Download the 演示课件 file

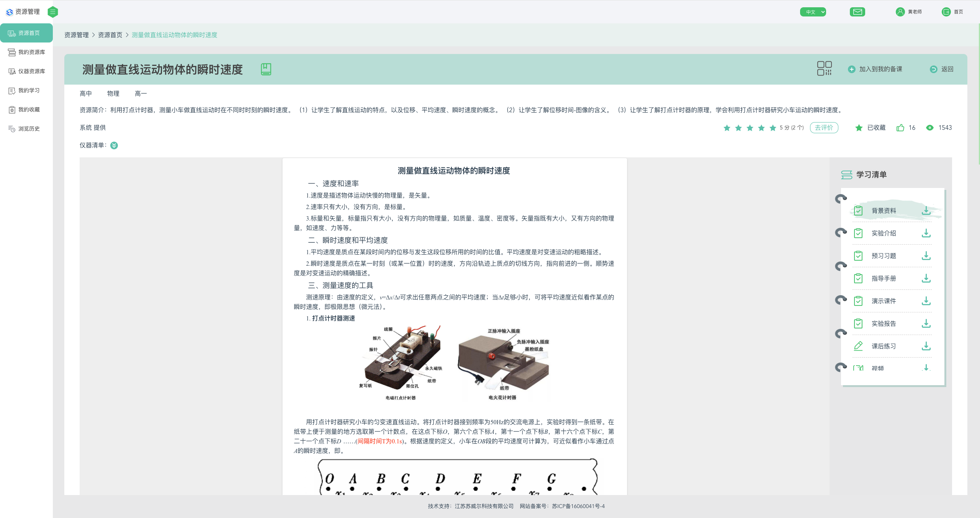926,301
